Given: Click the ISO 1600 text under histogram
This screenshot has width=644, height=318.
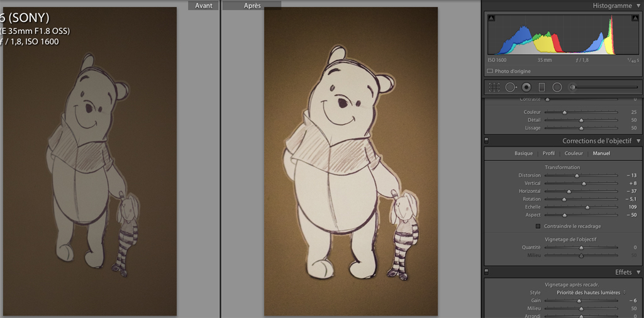Looking at the screenshot, I should [497, 60].
